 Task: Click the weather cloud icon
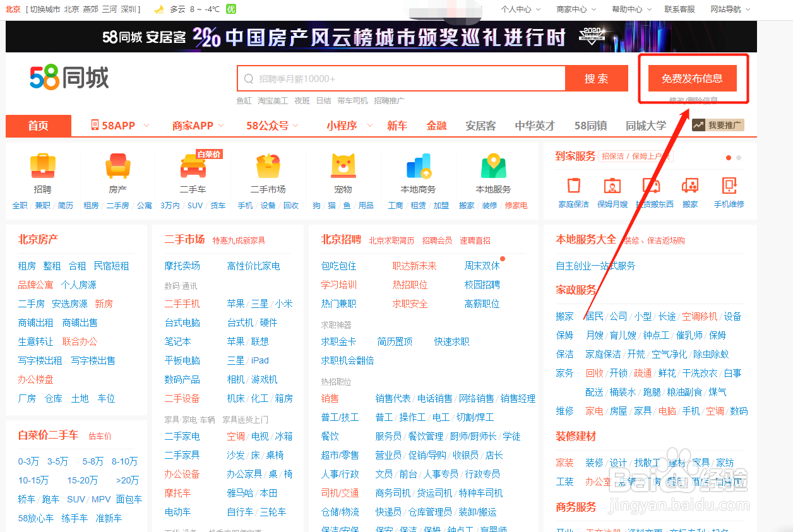click(159, 9)
